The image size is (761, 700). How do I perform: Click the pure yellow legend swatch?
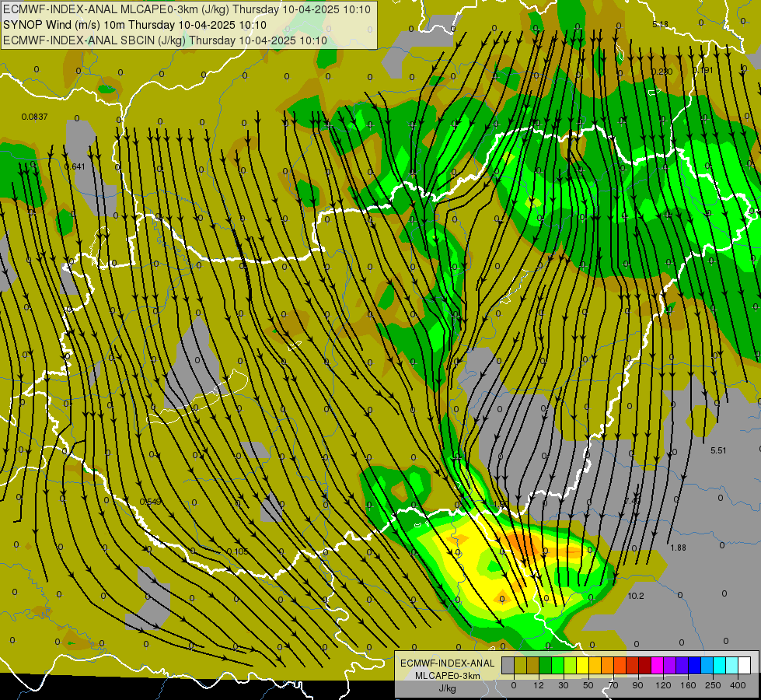tap(583, 665)
